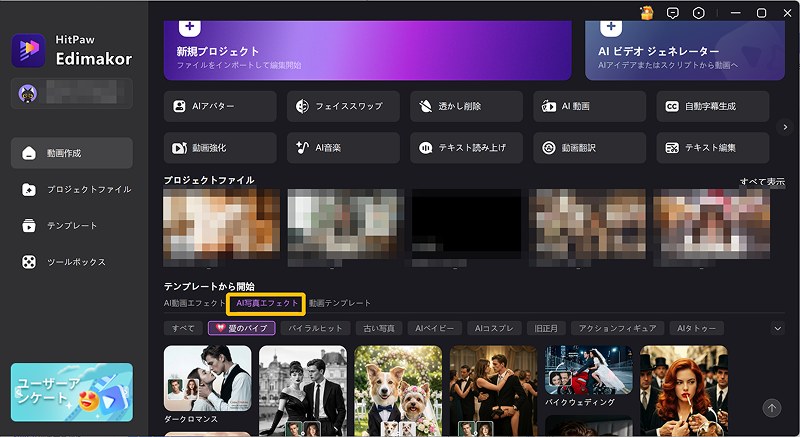Select テンプレート in the sidebar
The width and height of the screenshot is (800, 437).
(x=71, y=225)
